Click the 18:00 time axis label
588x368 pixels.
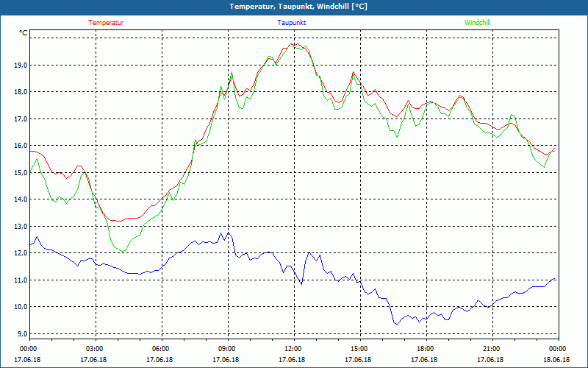(426, 349)
